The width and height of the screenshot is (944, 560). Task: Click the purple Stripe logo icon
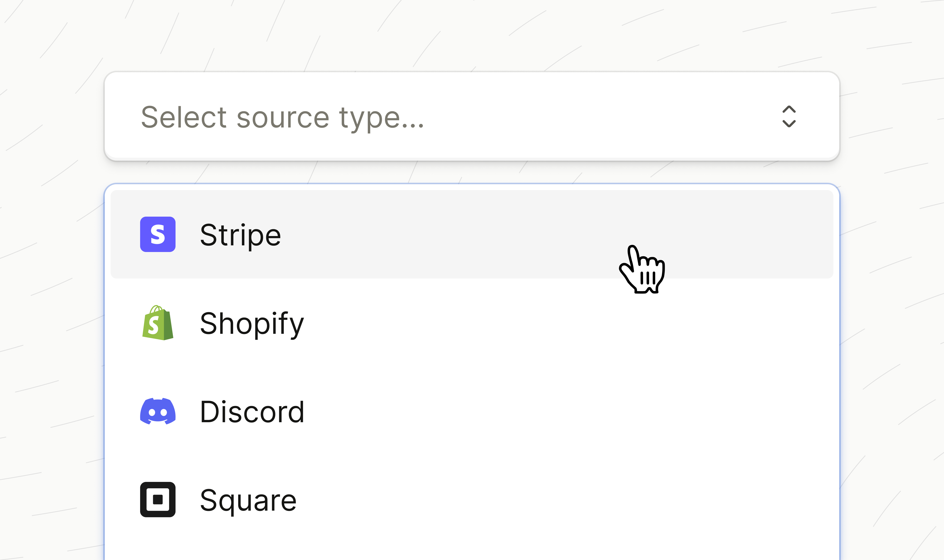158,234
